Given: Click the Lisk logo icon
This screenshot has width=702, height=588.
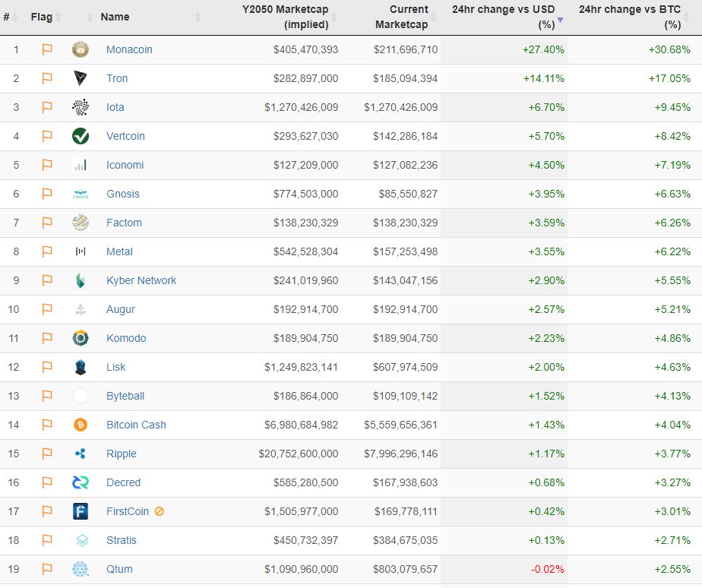Looking at the screenshot, I should [81, 367].
